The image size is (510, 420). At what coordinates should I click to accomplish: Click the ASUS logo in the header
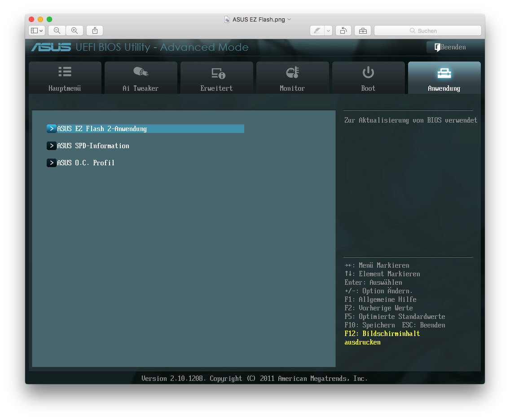point(51,47)
